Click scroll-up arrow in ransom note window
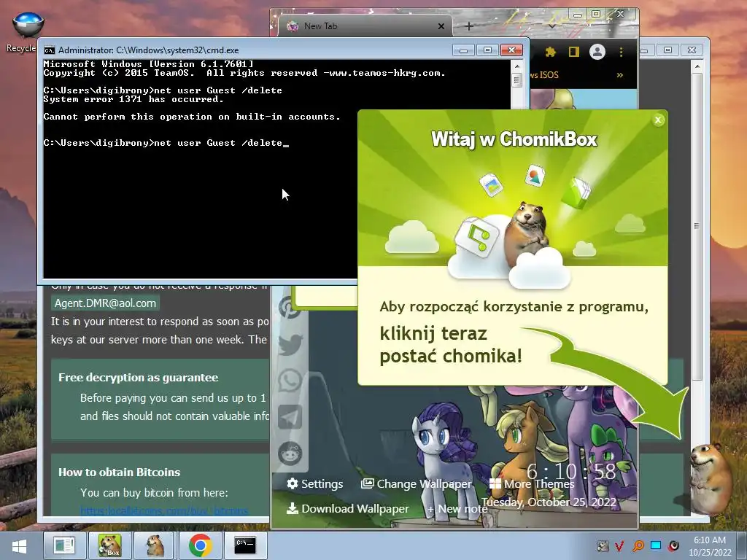The width and height of the screenshot is (747, 560). [697, 66]
